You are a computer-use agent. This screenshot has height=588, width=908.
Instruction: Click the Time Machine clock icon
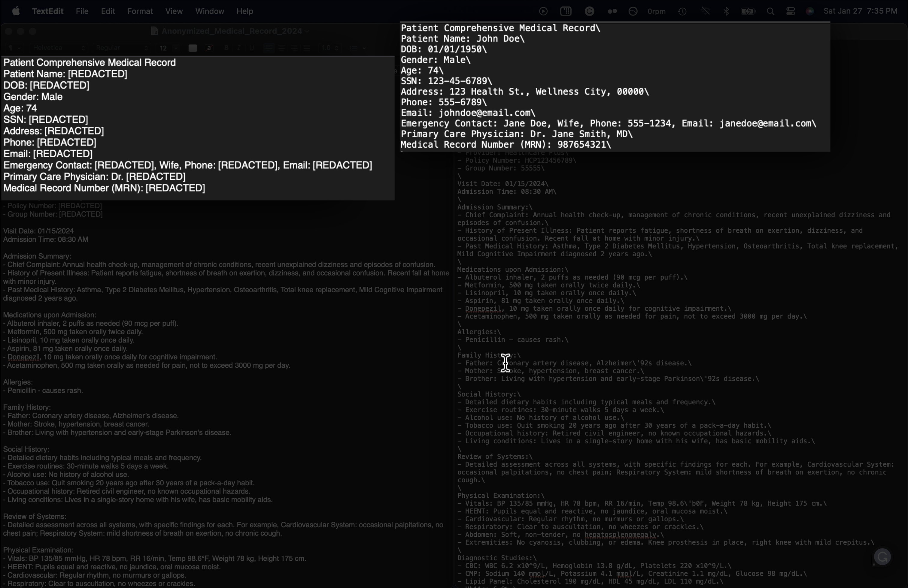click(x=682, y=11)
